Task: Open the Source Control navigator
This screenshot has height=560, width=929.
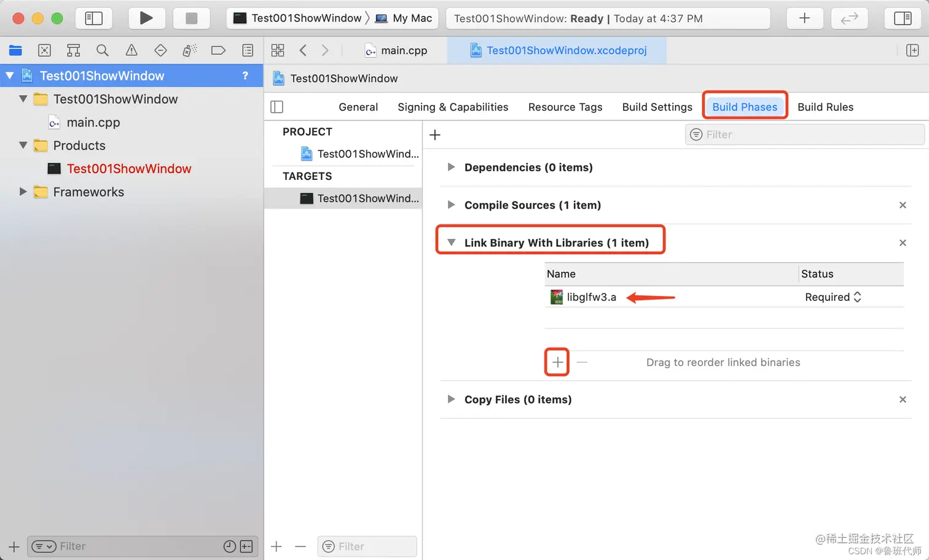Action: (x=44, y=50)
